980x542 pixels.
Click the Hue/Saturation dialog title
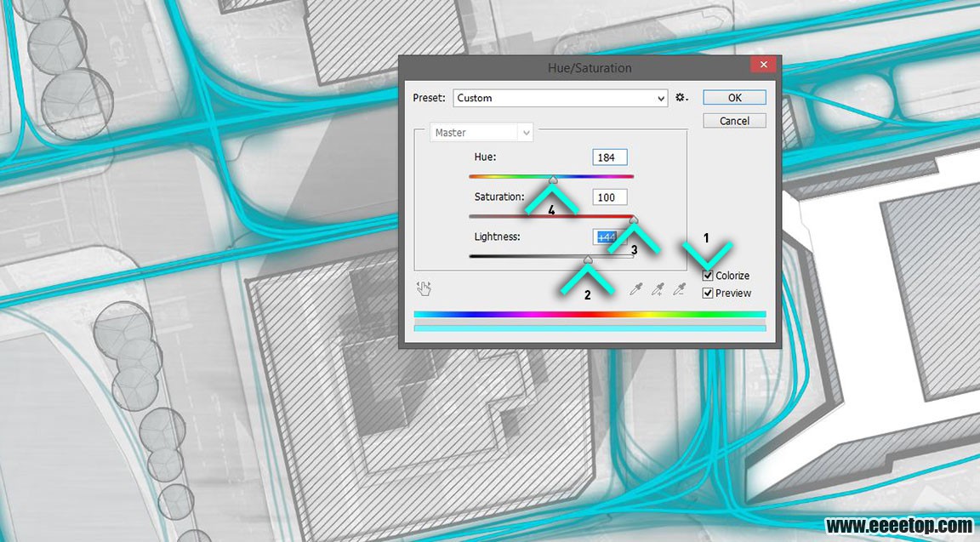tap(590, 68)
